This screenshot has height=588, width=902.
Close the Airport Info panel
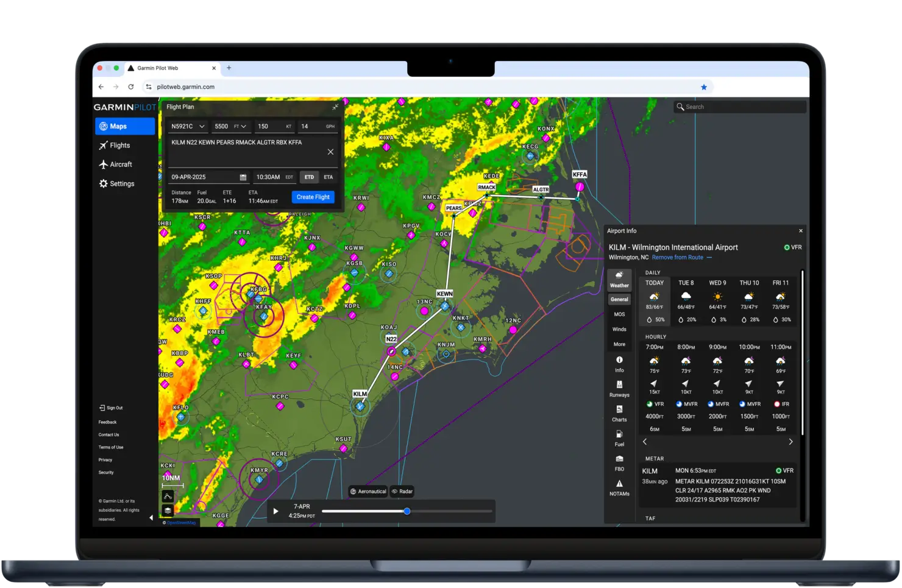(801, 231)
